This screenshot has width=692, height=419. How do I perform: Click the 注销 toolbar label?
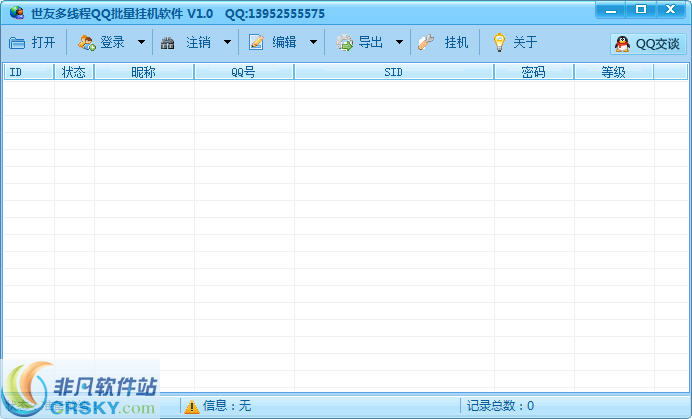pos(198,42)
